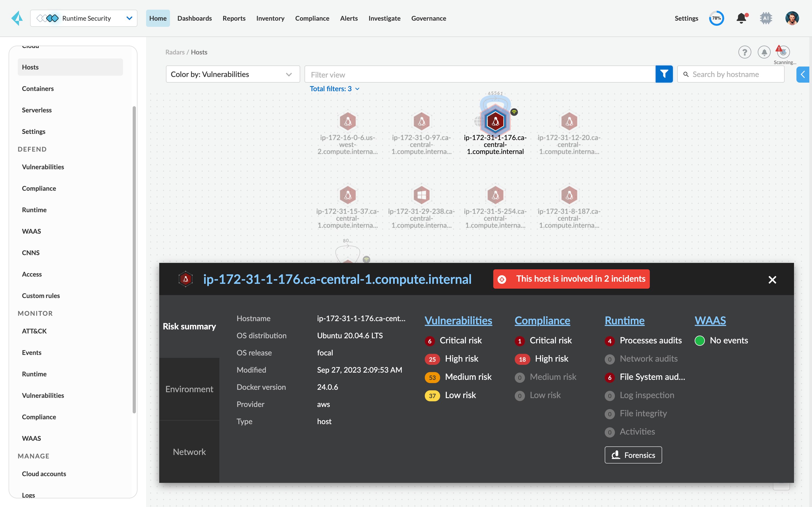The height and width of the screenshot is (507, 812).
Task: Open the Color by: Vulnerabilities dropdown
Action: (233, 74)
